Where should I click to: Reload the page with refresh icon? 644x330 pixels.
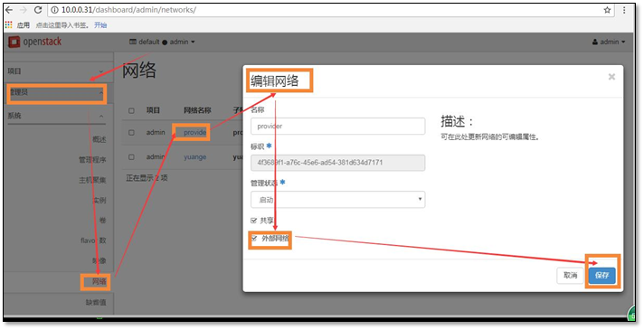coord(38,10)
